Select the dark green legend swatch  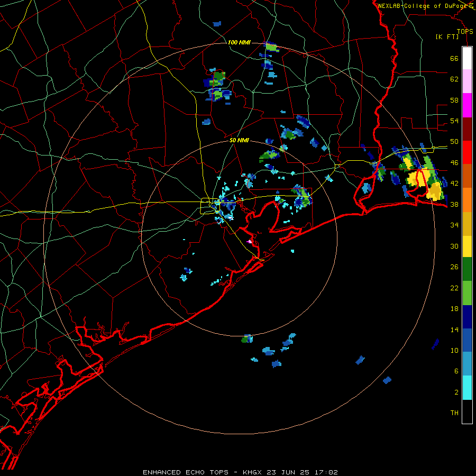coord(467,269)
